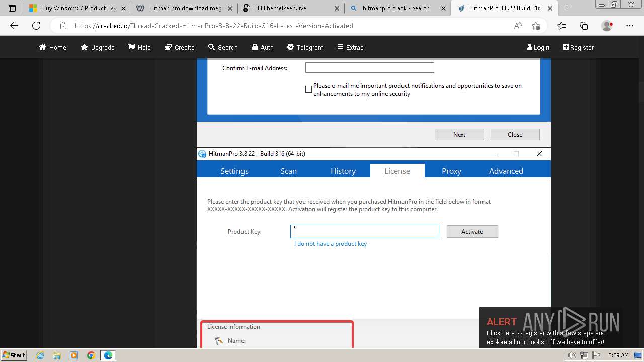Open the browser Settings and more menu
The height and width of the screenshot is (362, 644).
(630, 26)
